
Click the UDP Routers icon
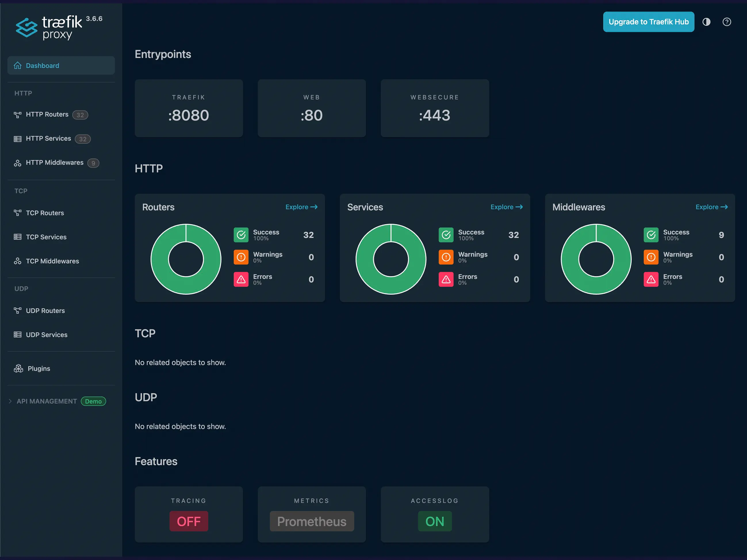(18, 310)
